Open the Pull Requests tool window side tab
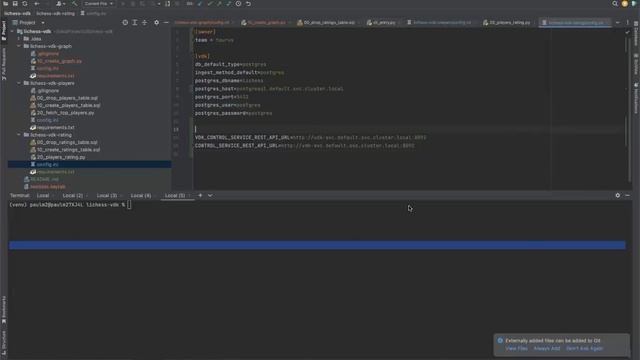This screenshot has height=360, width=640. (4, 64)
